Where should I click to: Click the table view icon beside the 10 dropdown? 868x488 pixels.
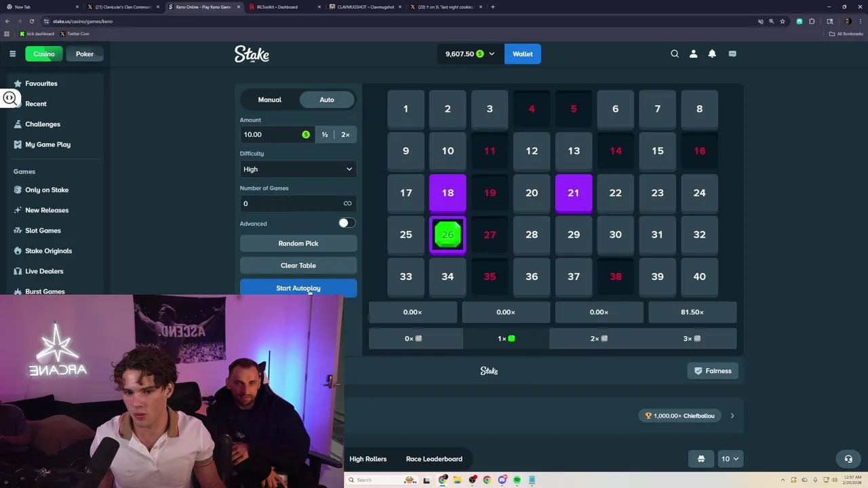(x=701, y=459)
